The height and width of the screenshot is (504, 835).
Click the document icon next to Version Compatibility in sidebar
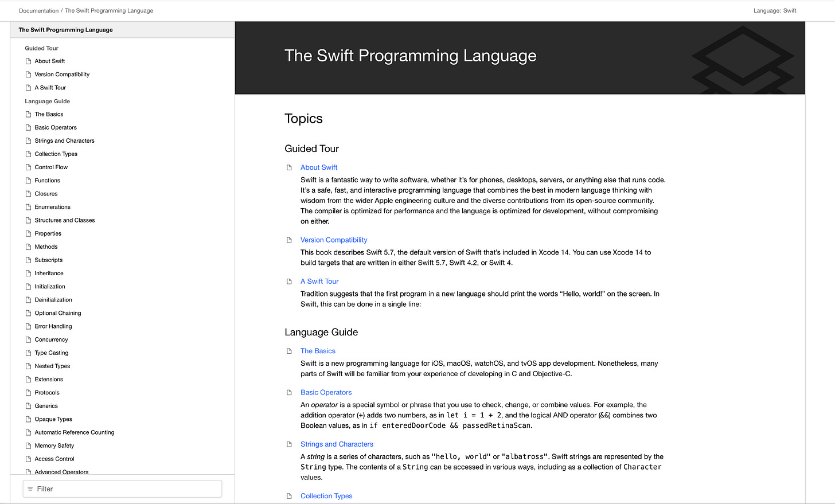point(28,75)
